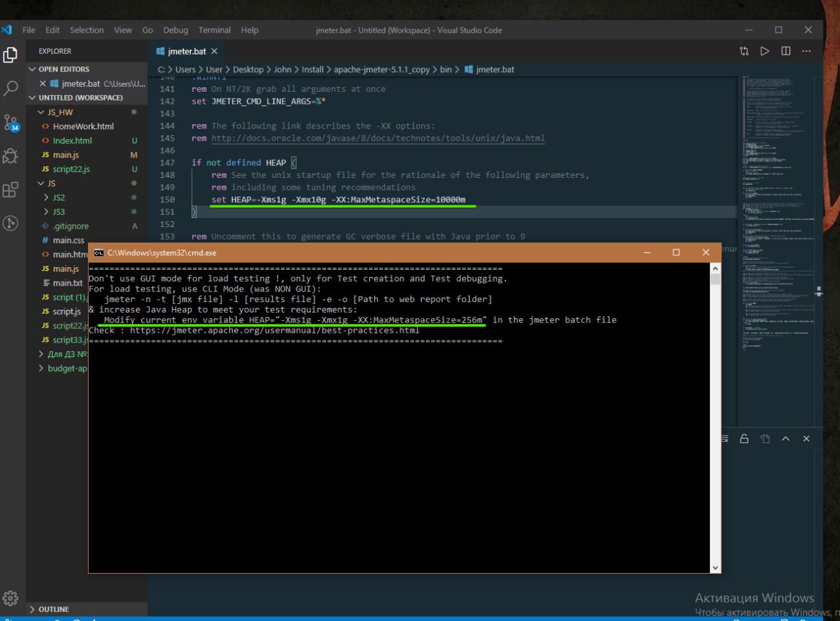Image resolution: width=840 pixels, height=621 pixels.
Task: Click the bin breadcrumb segment
Action: click(446, 69)
